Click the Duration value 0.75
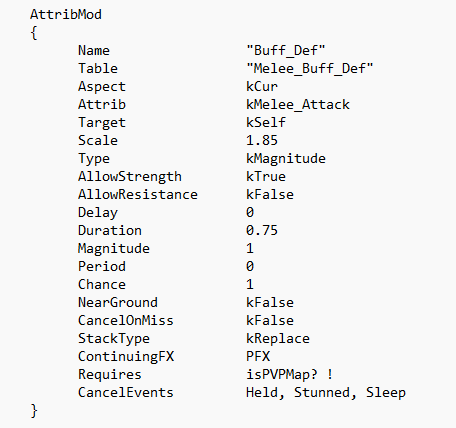This screenshot has width=456, height=428. pos(262,230)
